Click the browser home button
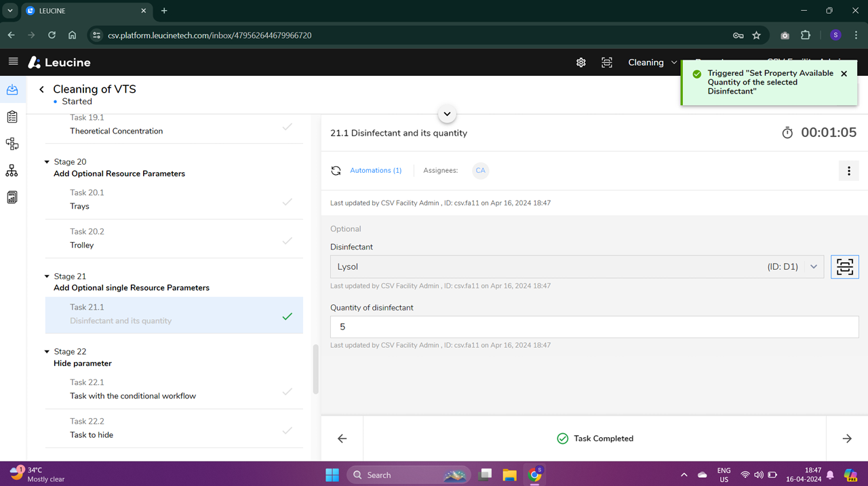This screenshot has height=486, width=868. (x=73, y=35)
